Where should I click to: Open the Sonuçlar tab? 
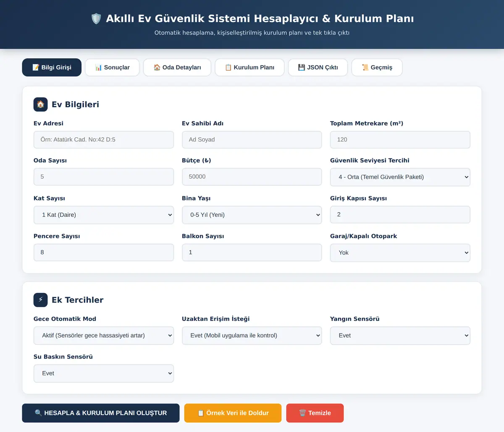click(x=112, y=67)
